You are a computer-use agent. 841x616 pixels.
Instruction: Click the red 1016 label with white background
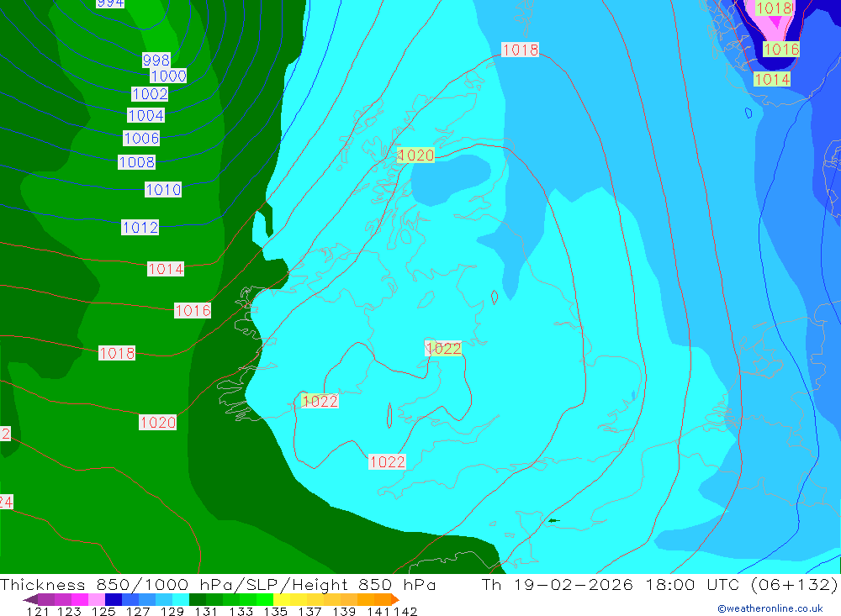pyautogui.click(x=193, y=310)
